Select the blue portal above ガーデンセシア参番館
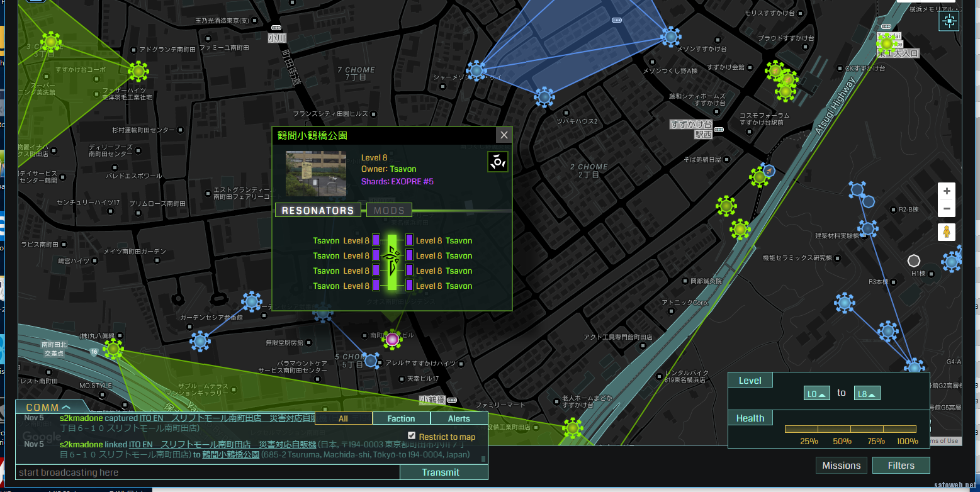This screenshot has height=492, width=980. click(x=252, y=301)
